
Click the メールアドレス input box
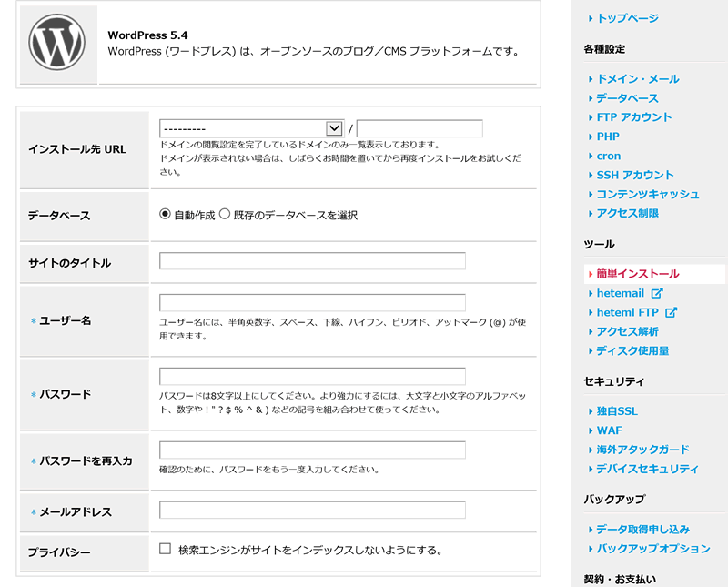click(x=312, y=510)
